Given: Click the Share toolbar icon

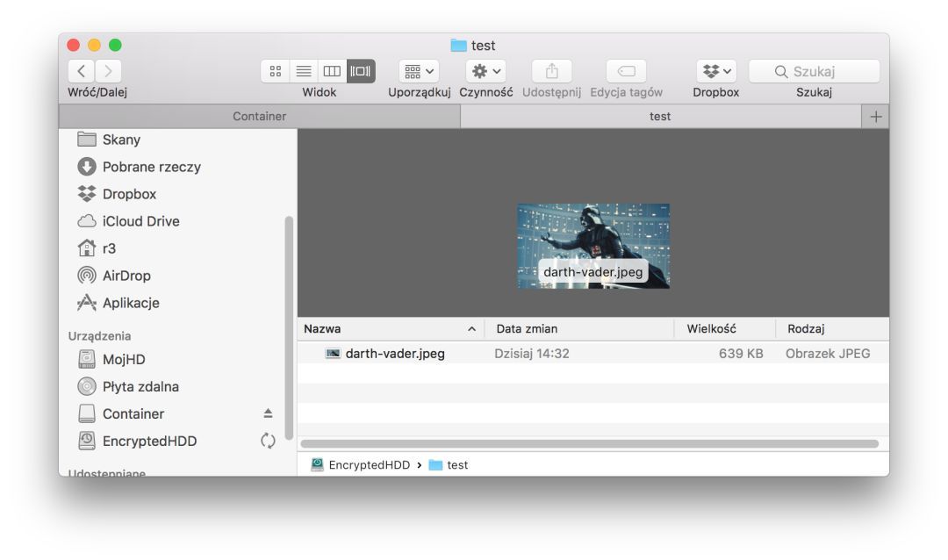Looking at the screenshot, I should [x=551, y=71].
